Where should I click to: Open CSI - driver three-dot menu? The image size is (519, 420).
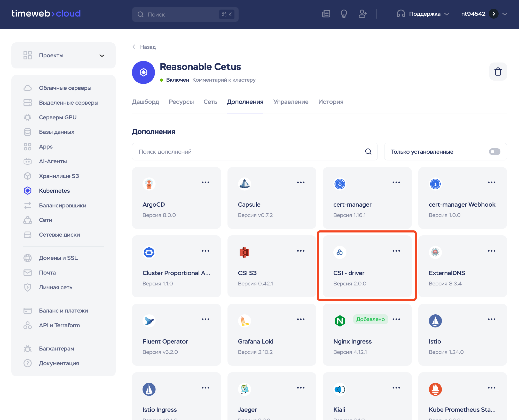[396, 251]
